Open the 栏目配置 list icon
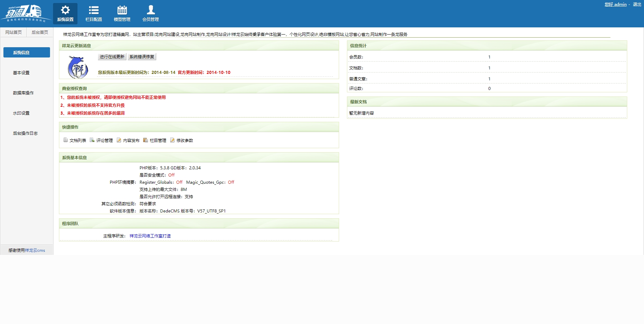Image resolution: width=644 pixels, height=324 pixels. pos(94,10)
